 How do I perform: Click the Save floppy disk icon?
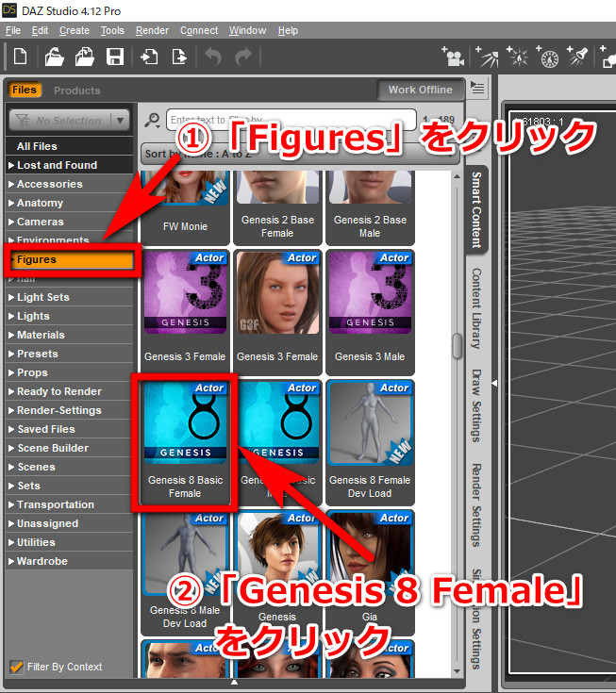click(114, 57)
